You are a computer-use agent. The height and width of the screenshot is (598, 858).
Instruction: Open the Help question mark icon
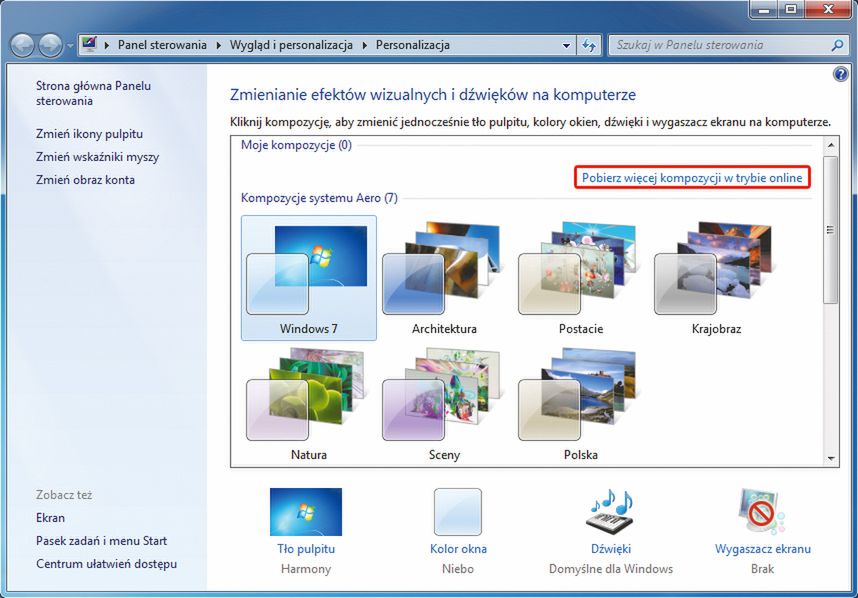coord(840,74)
